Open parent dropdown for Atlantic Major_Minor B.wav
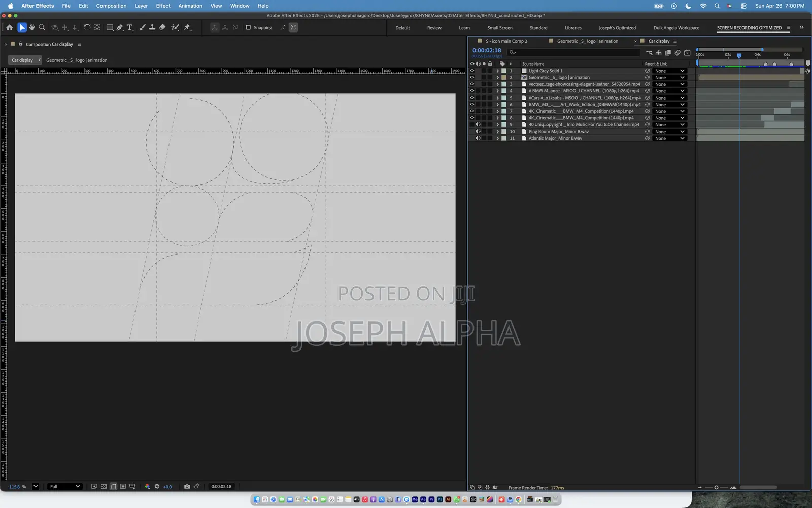 coord(669,138)
